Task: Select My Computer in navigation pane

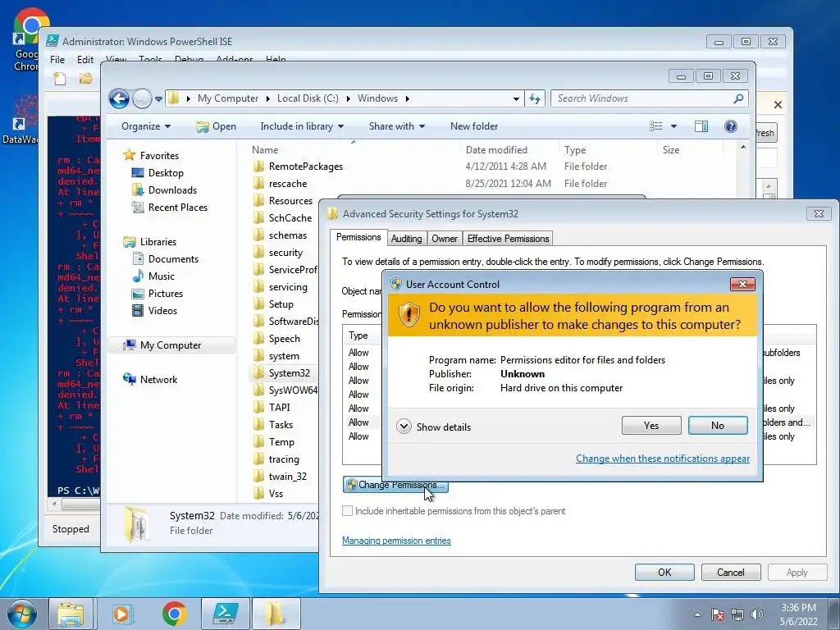Action: (x=171, y=345)
